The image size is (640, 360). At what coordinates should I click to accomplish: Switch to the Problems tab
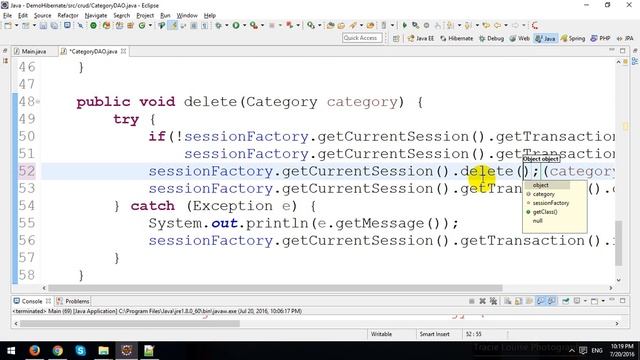[73, 301]
